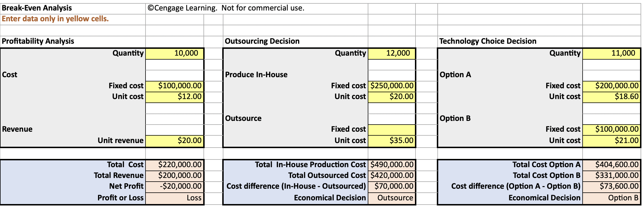644x210 pixels.
Task: Select the $12.00 unit cost cell
Action: click(174, 97)
